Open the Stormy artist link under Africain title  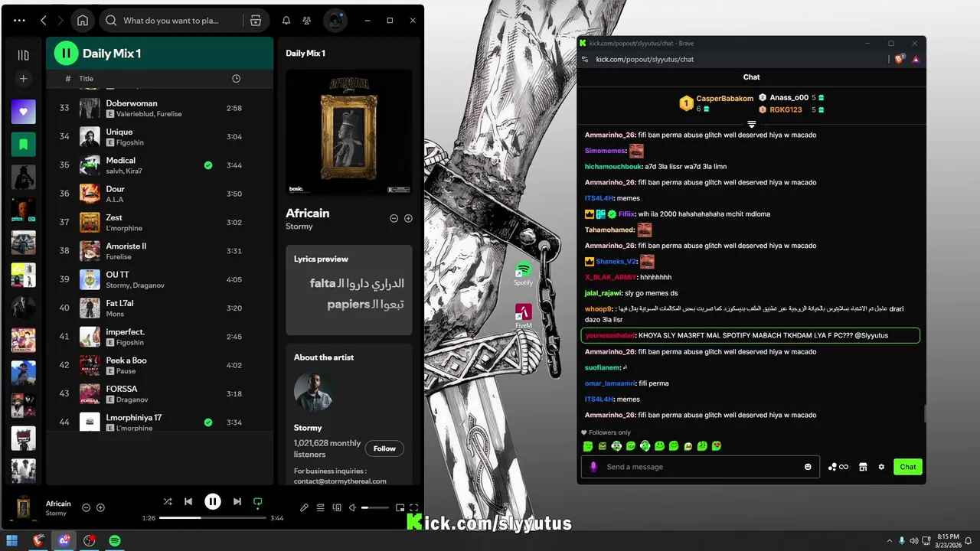[299, 227]
